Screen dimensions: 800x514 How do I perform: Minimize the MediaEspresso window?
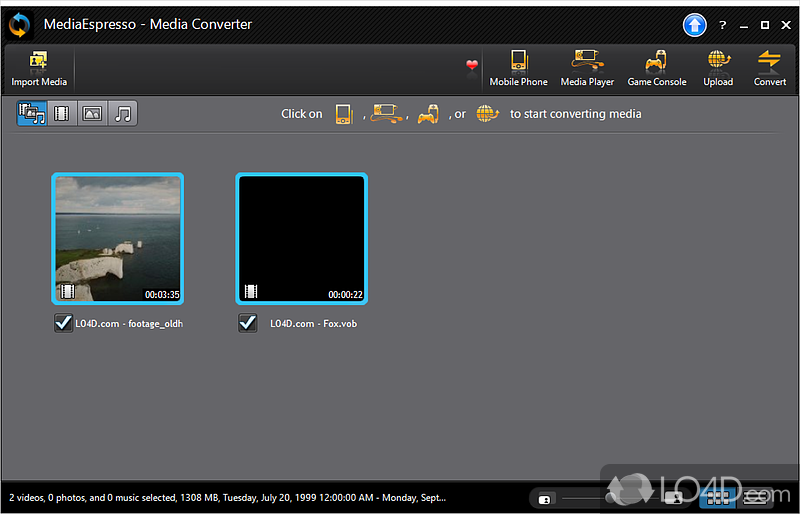[x=744, y=25]
